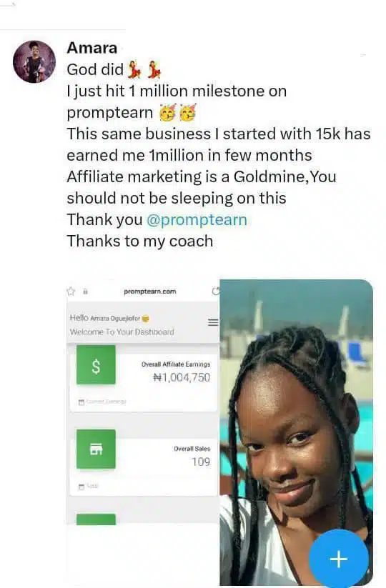
Task: Click the padlock security icon
Action: [x=85, y=291]
